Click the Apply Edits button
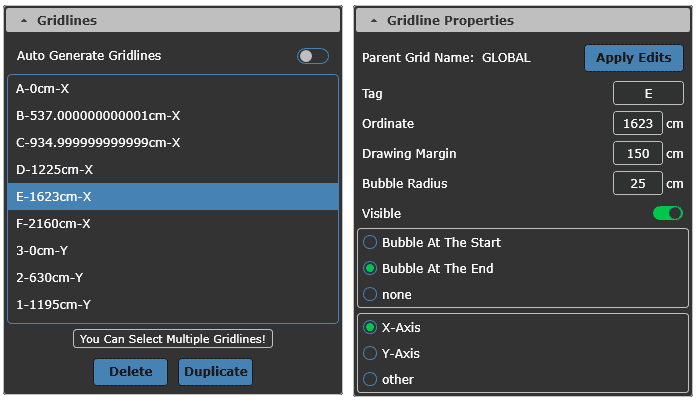 634,58
